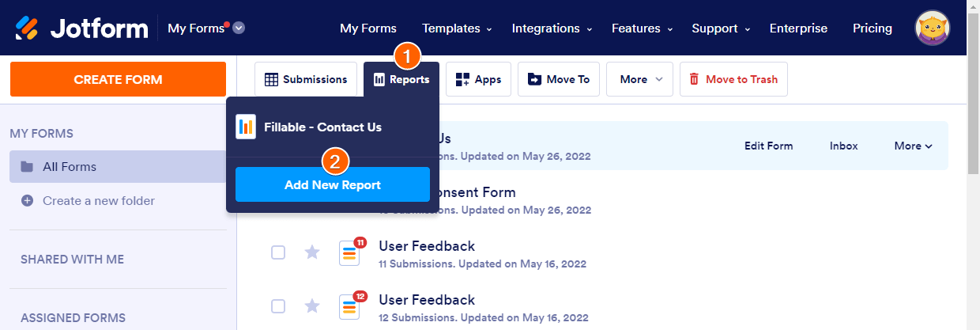Image resolution: width=980 pixels, height=330 pixels.
Task: Select All Forms in the sidebar
Action: coord(70,167)
